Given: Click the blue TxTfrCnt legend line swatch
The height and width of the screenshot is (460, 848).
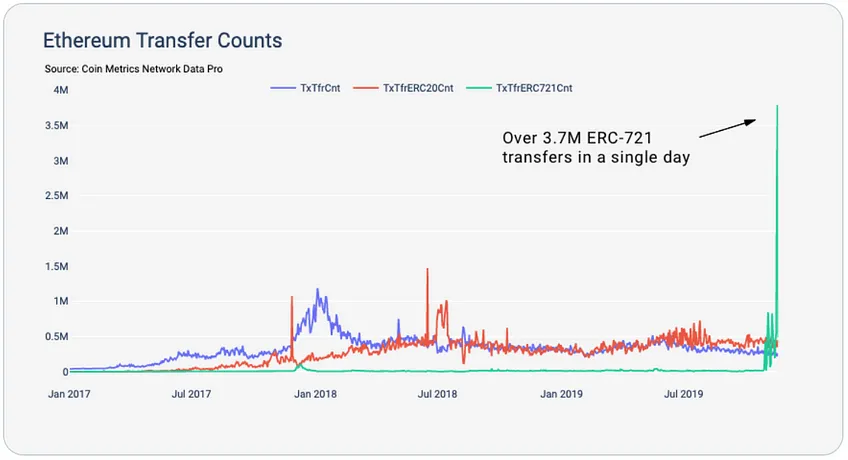Looking at the screenshot, I should [x=283, y=88].
